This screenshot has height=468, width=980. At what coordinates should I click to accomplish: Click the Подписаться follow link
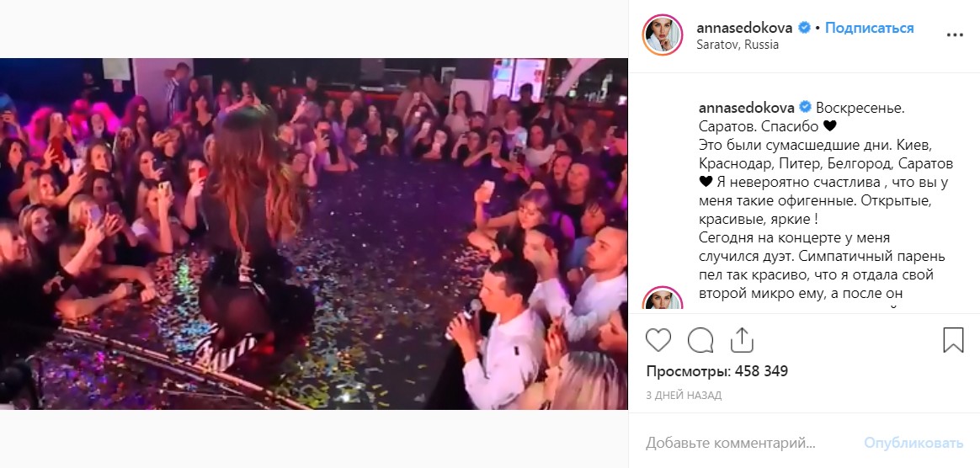tap(870, 28)
